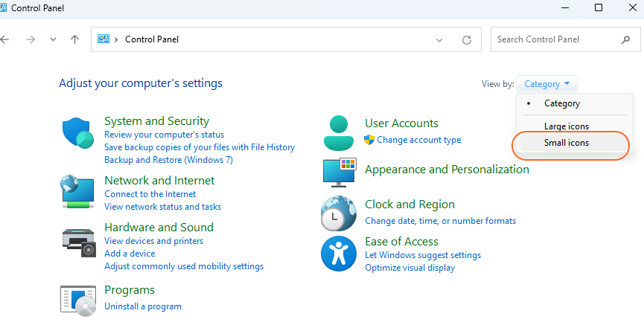The width and height of the screenshot is (644, 325).
Task: Click Uninstall a program link
Action: click(x=142, y=306)
